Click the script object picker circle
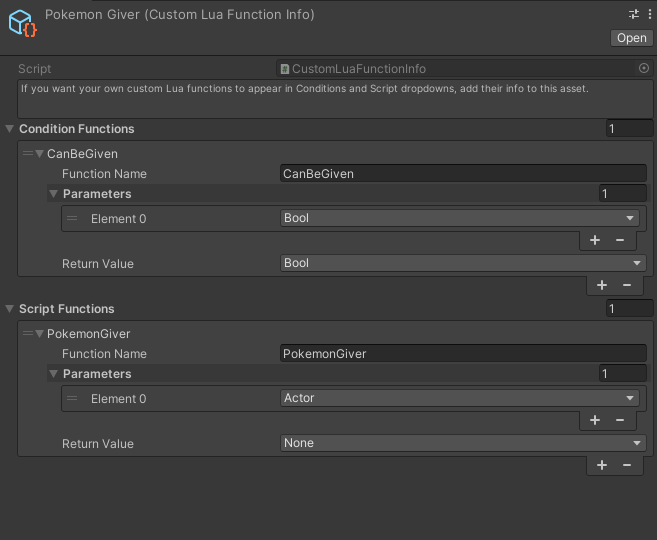Image resolution: width=657 pixels, height=540 pixels. [644, 68]
